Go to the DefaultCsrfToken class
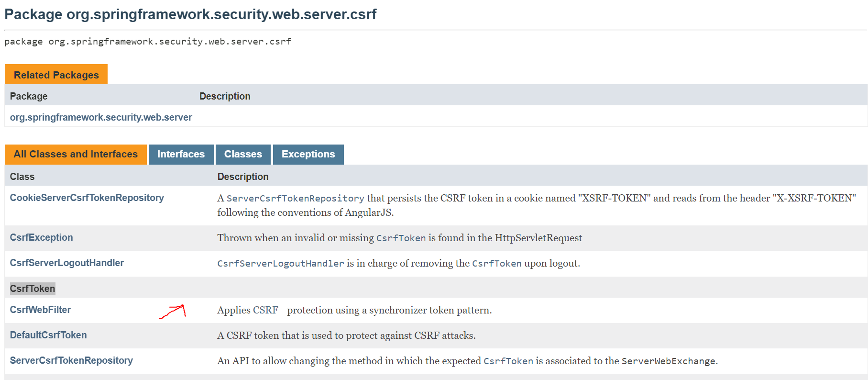This screenshot has width=868, height=380. 48,335
